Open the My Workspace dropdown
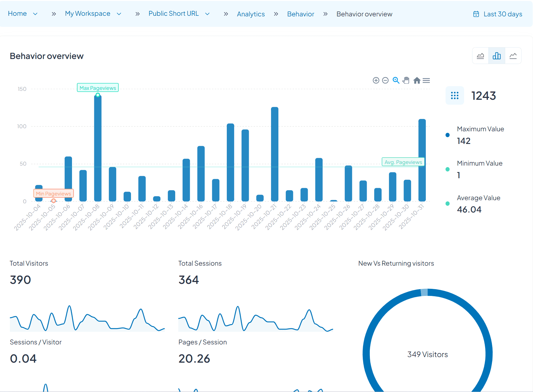The height and width of the screenshot is (392, 533). pos(119,14)
